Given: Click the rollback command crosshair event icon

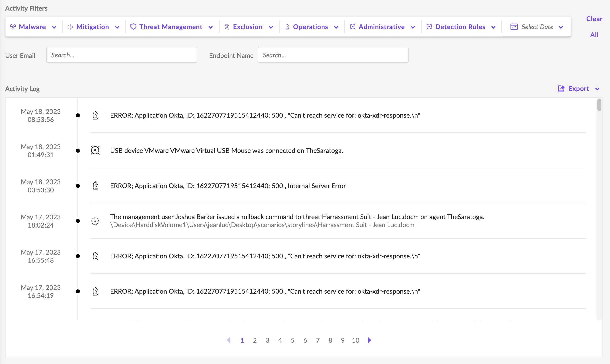Looking at the screenshot, I should [95, 221].
